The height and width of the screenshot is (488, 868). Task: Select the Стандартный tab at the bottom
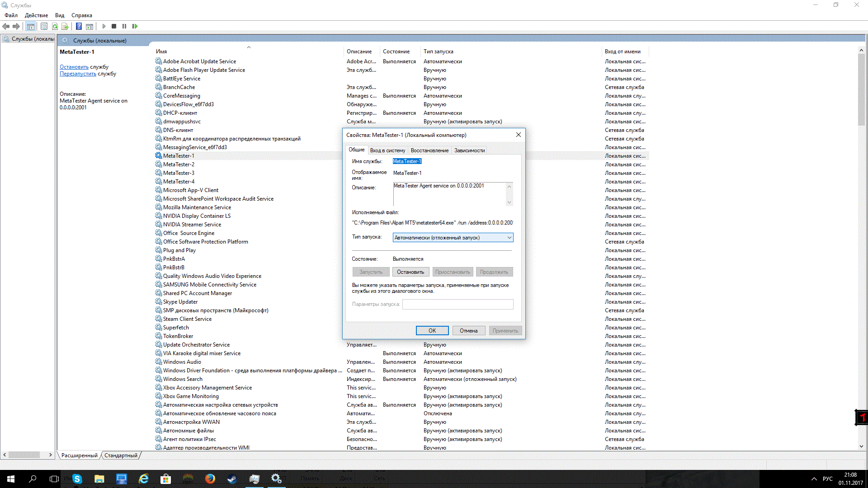[121, 455]
